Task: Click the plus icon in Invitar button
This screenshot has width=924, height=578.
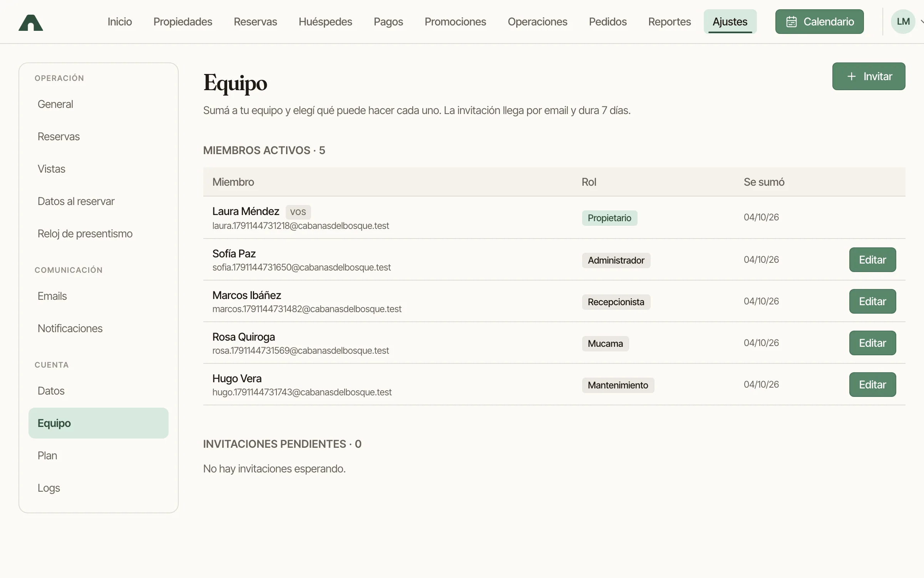Action: coord(851,76)
